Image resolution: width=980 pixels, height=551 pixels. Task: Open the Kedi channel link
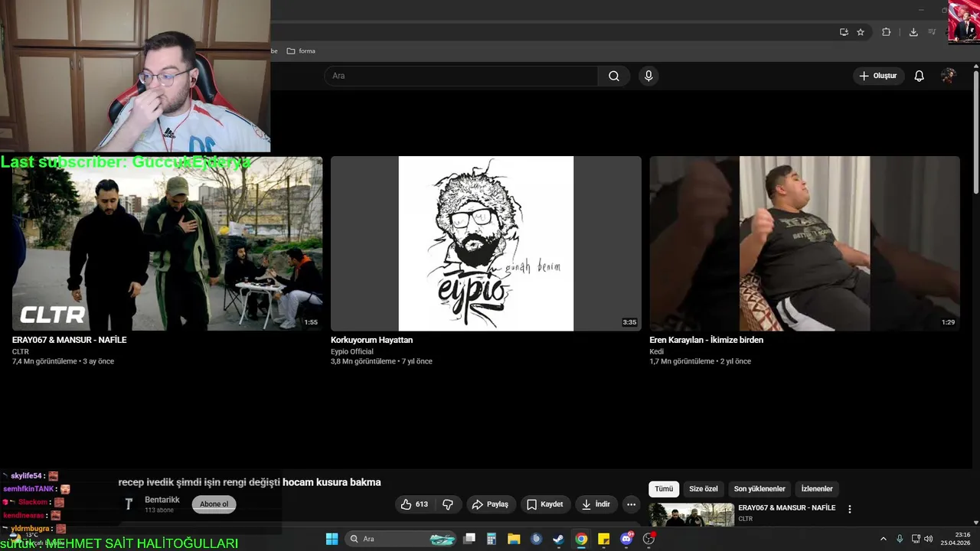pyautogui.click(x=657, y=352)
